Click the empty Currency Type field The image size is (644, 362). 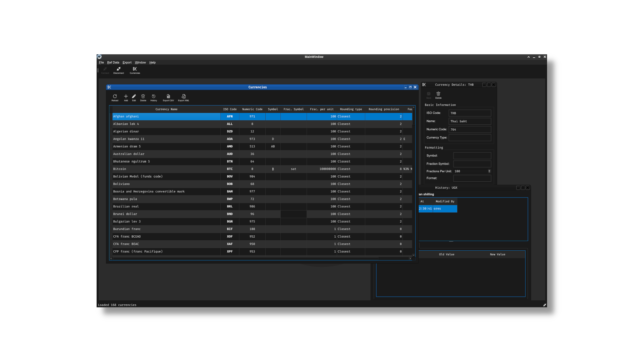[x=470, y=137]
